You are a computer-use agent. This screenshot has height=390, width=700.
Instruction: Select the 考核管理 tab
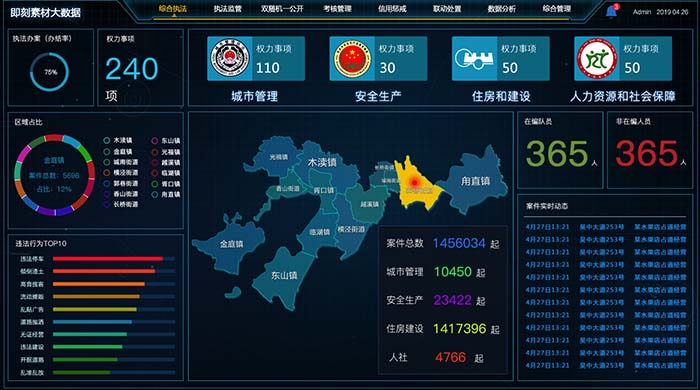click(x=337, y=9)
